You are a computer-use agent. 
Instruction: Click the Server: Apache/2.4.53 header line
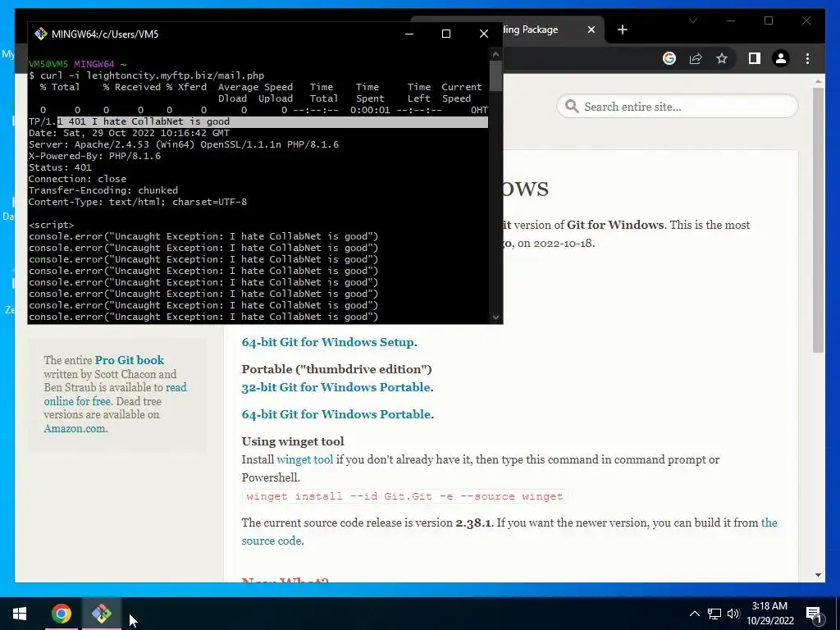184,144
